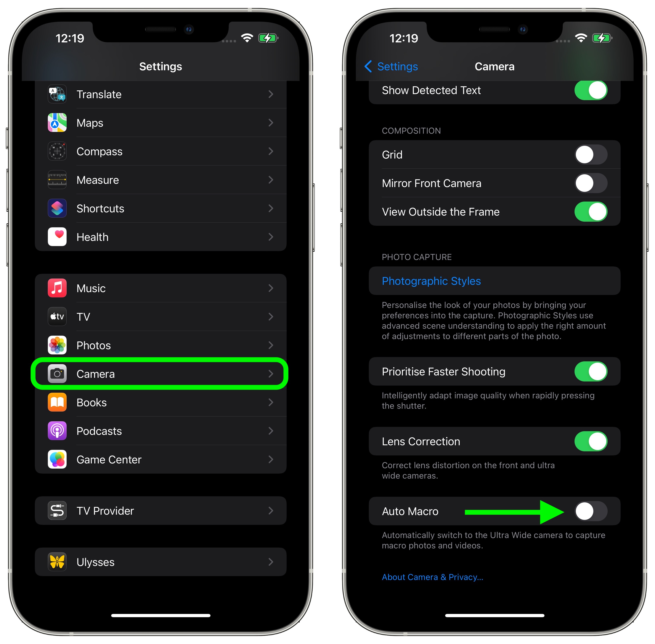Expand TV Provider settings
This screenshot has height=644, width=655.
(159, 504)
